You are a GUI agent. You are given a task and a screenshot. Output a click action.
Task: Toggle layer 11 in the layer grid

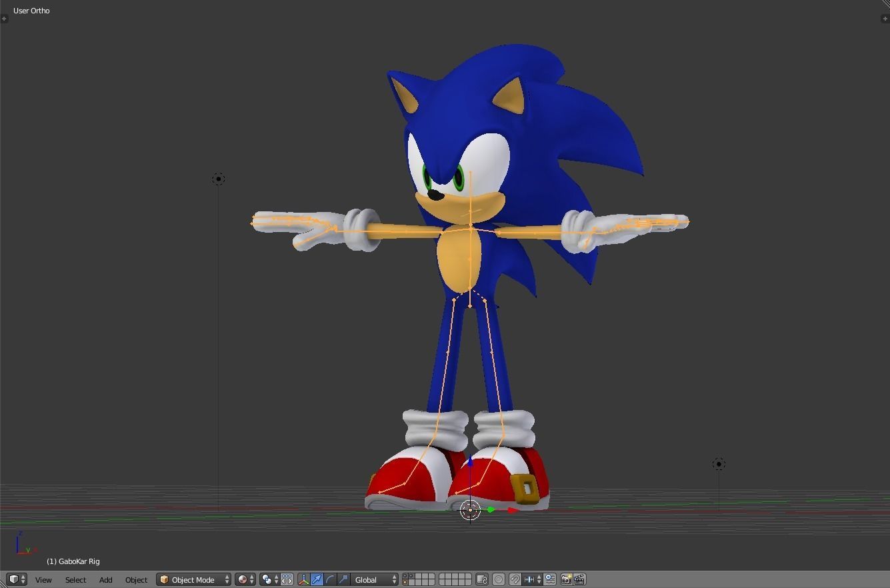405,583
